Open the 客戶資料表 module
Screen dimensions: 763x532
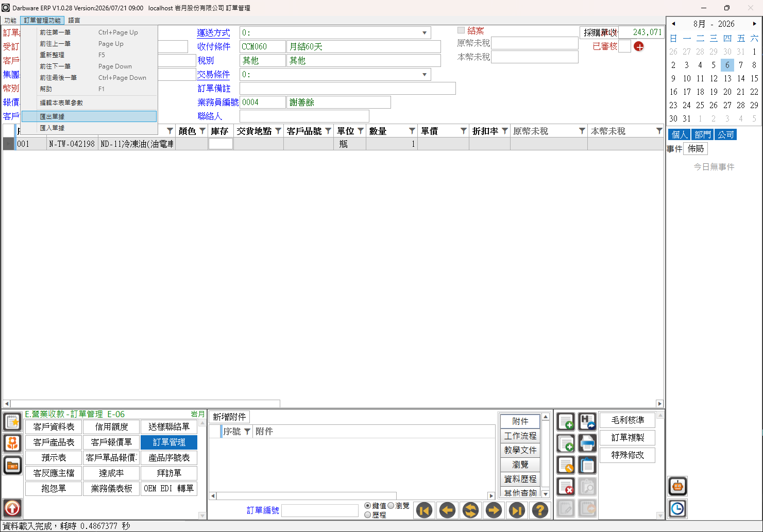pos(54,427)
